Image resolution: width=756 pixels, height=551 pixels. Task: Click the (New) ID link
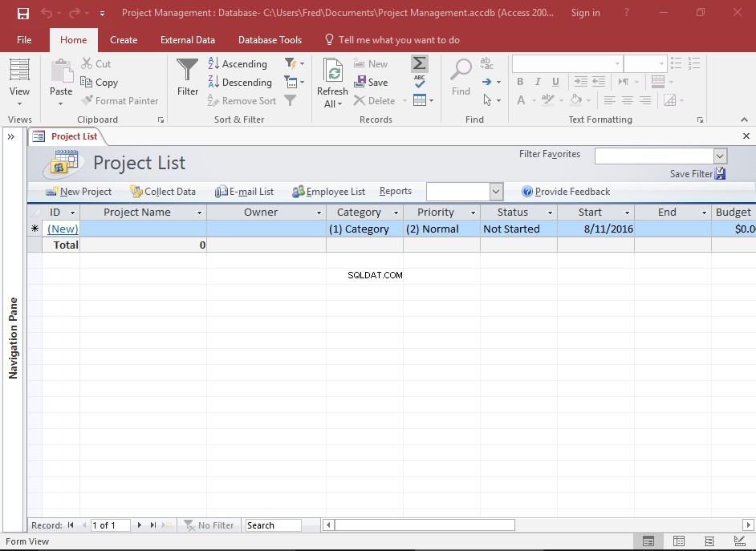(63, 229)
